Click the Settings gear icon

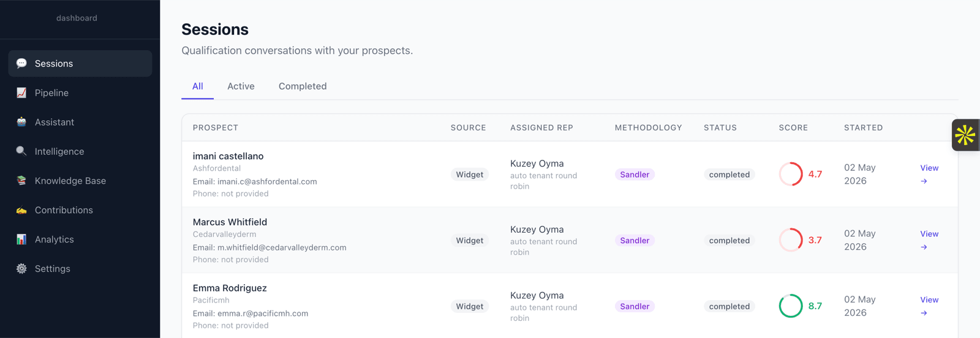point(21,269)
